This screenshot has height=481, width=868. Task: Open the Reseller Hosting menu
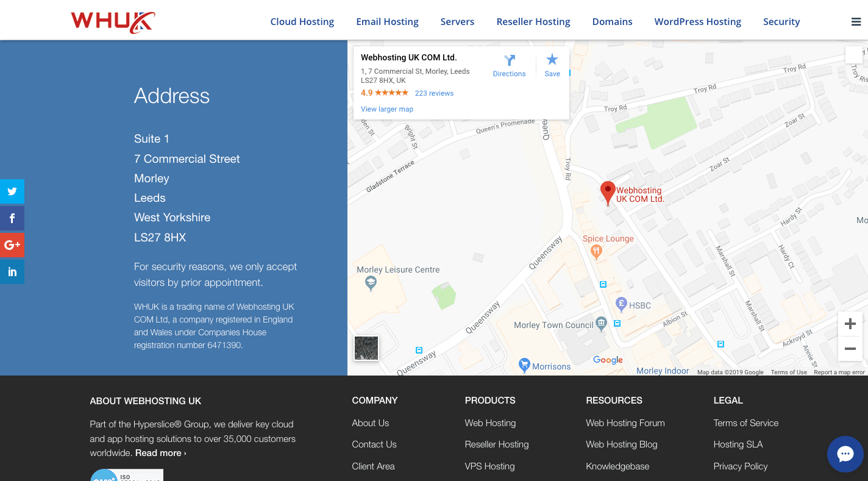point(533,22)
